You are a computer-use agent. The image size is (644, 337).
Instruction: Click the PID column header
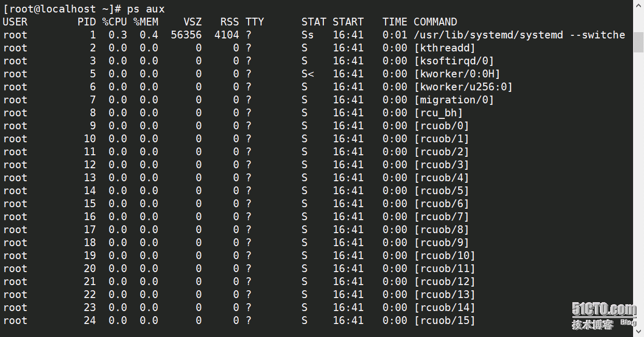[x=87, y=22]
